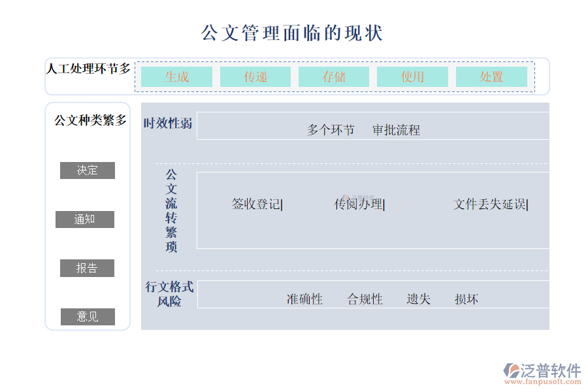Viewport: 588px width, 392px height.
Task: Select the 传阅办理 text
Action: tap(359, 204)
